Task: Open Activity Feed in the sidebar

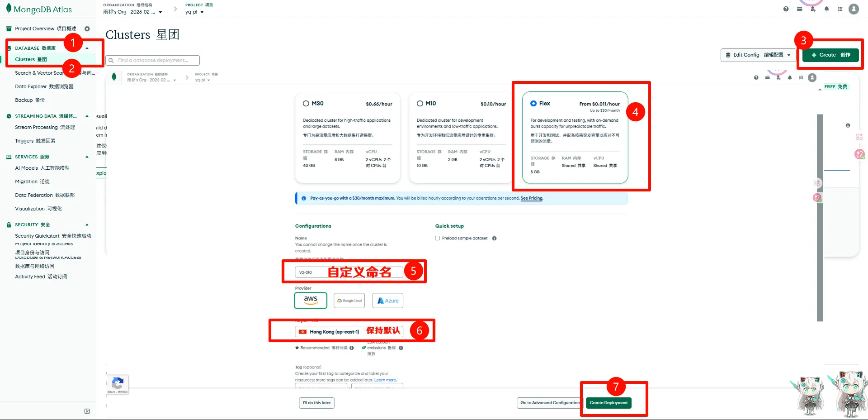Action: [41, 277]
